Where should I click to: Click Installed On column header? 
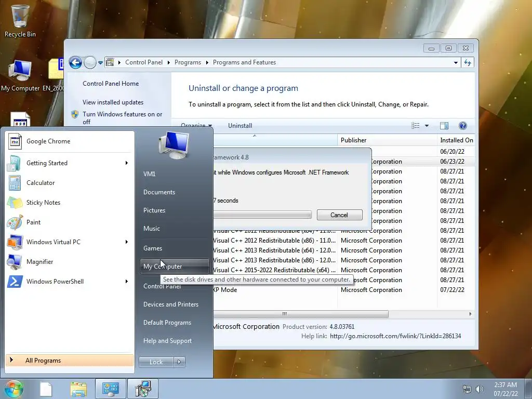click(x=456, y=140)
